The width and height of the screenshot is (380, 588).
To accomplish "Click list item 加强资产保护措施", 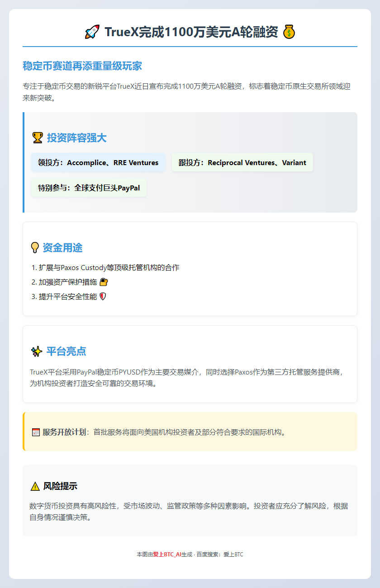I will [68, 282].
